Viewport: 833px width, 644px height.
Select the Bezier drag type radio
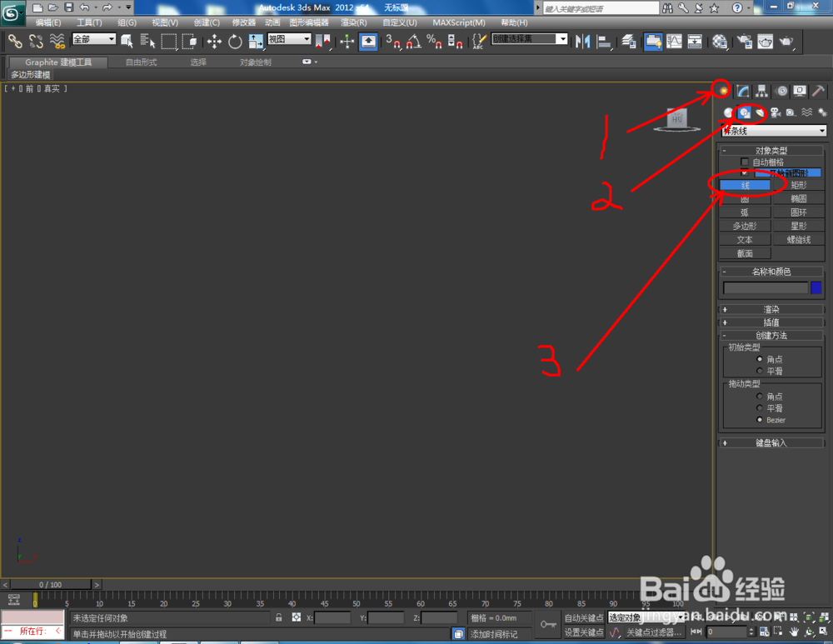click(759, 420)
